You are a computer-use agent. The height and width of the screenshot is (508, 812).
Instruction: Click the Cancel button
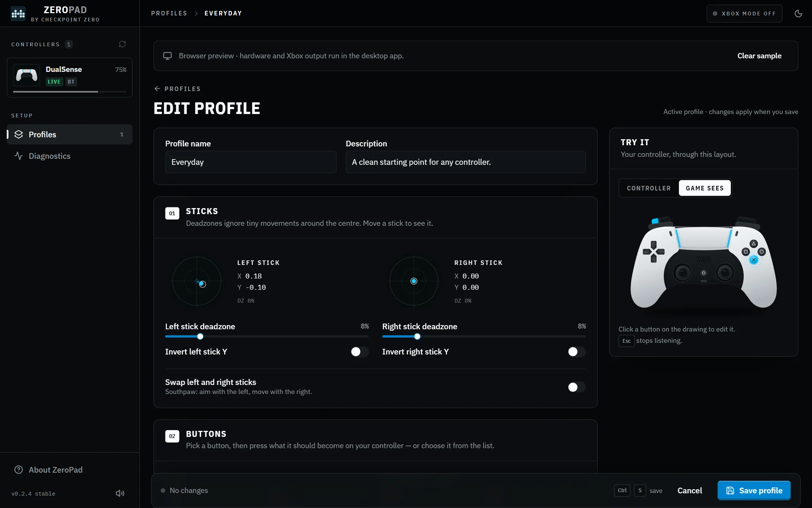tap(689, 490)
